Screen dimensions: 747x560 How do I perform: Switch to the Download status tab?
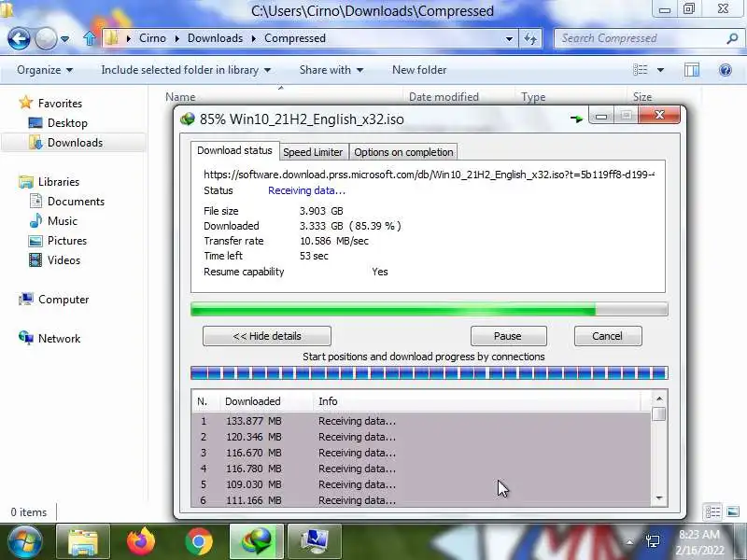pyautogui.click(x=234, y=150)
